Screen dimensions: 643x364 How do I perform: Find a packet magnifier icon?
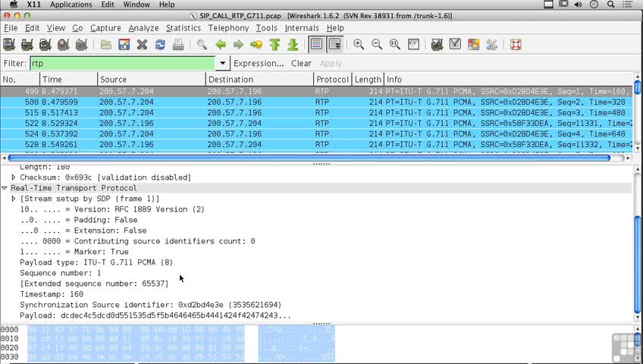(202, 44)
